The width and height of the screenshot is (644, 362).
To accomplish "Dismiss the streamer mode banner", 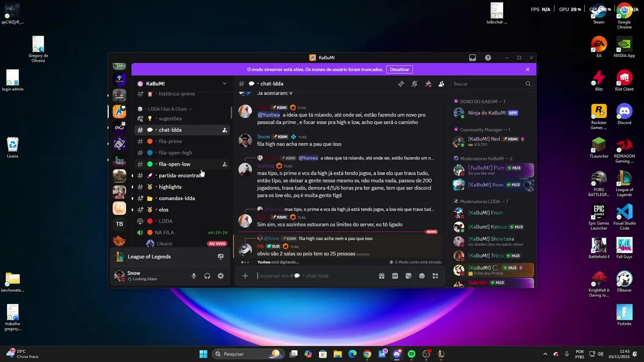I will coord(527,69).
